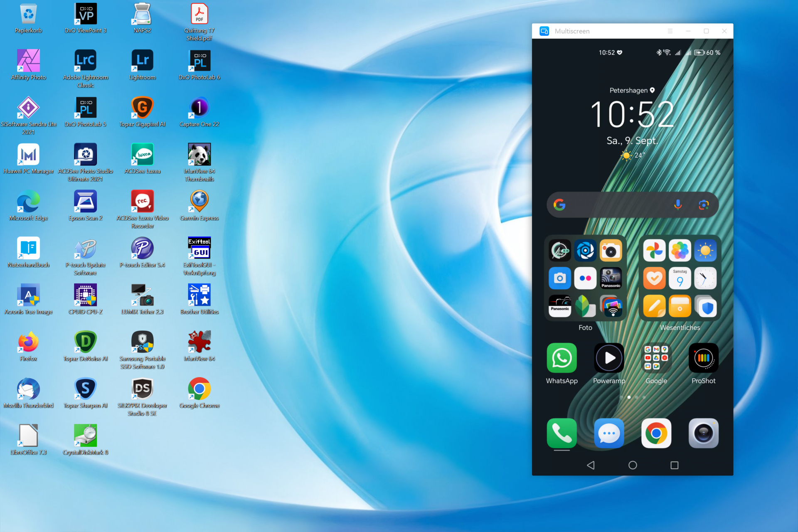Screen dimensions: 798x532
Task: Open DxO PhotoLab 5 shortcut
Action: [86, 108]
